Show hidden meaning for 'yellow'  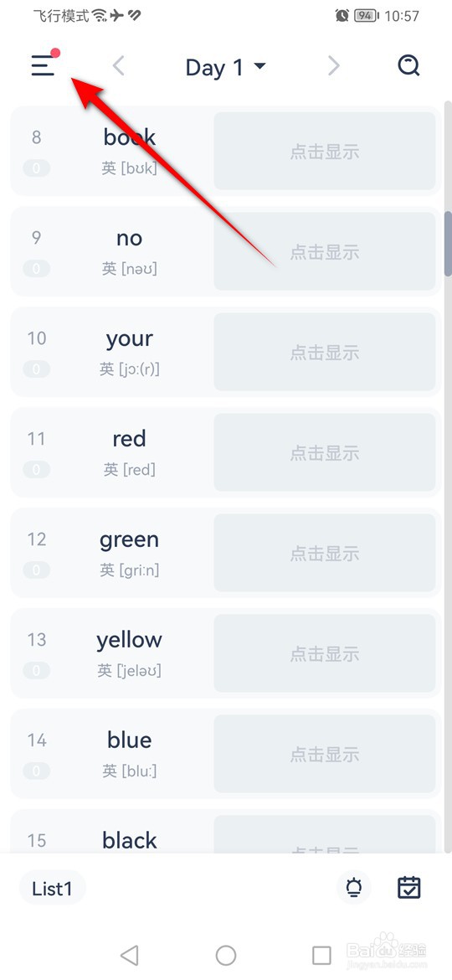coord(325,653)
